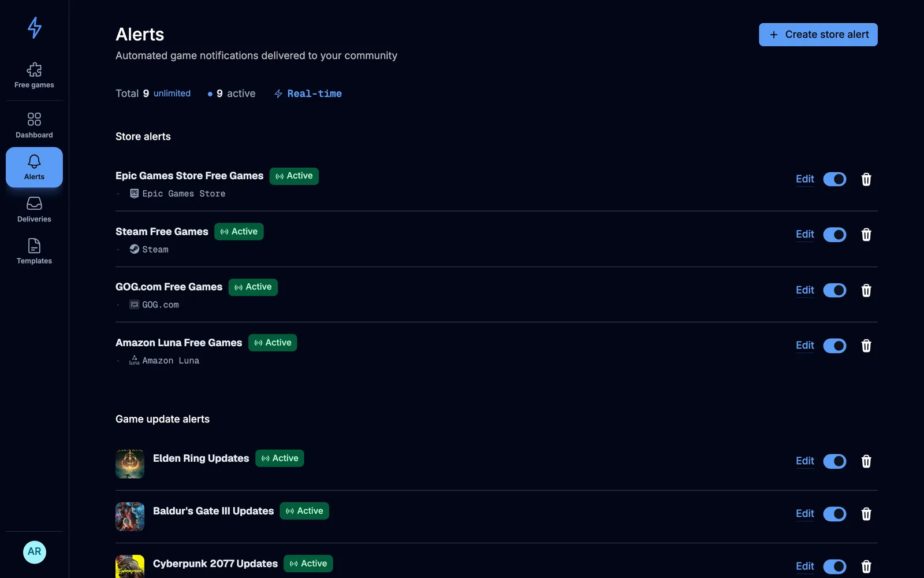This screenshot has height=578, width=924.
Task: Click Active badge on Cyberpunk 2077 Updates
Action: click(x=308, y=564)
